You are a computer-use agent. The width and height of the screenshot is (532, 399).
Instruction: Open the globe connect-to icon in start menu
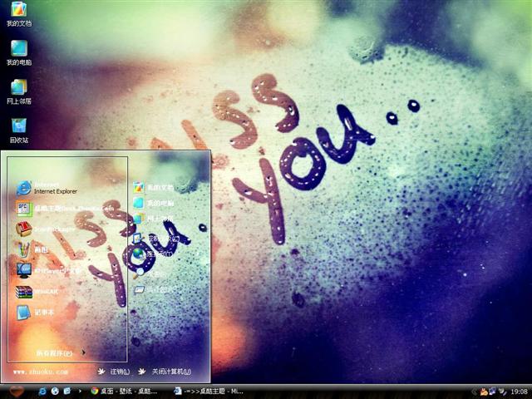pyautogui.click(x=153, y=254)
